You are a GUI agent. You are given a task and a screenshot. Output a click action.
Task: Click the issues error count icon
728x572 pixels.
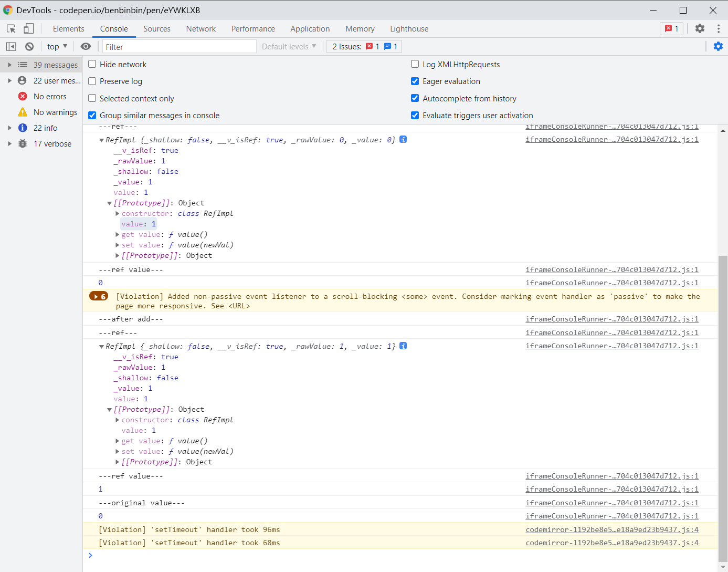[x=370, y=46]
